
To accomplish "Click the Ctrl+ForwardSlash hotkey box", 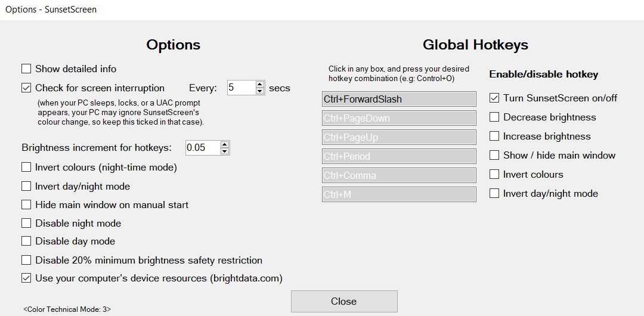I will [399, 99].
